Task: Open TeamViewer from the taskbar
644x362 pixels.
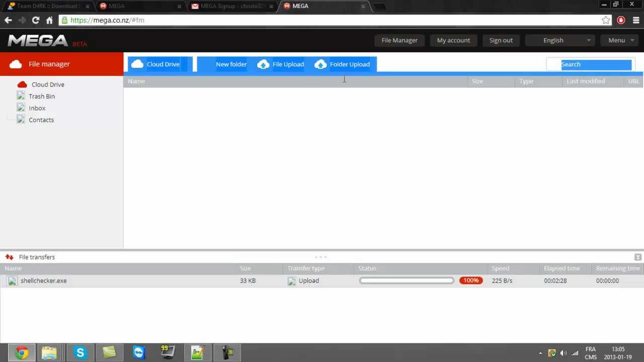Action: click(x=139, y=353)
